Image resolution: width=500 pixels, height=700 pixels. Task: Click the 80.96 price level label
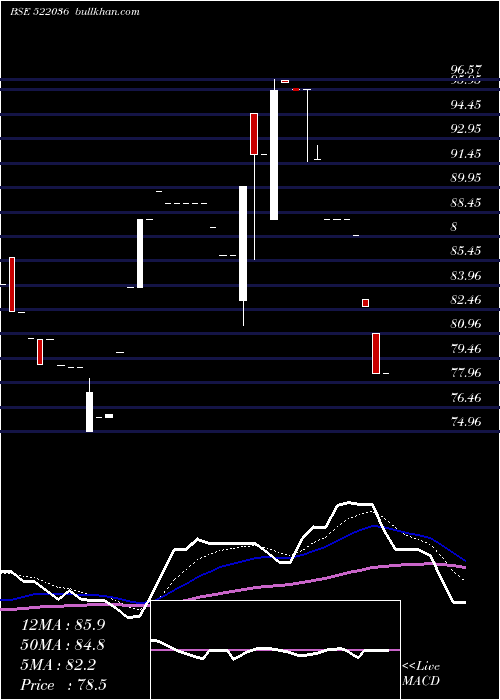(x=466, y=324)
